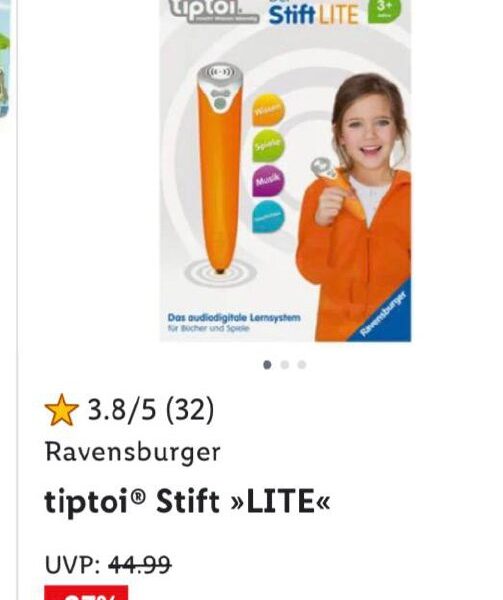Open the neighboring product image on the left edge
Image resolution: width=503 pixels, height=600 pixels.
[5, 57]
